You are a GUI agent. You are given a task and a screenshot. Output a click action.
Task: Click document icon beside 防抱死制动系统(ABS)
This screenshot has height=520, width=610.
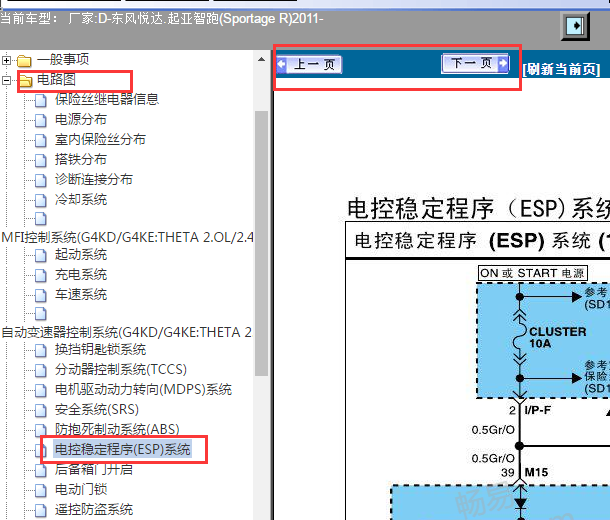click(40, 430)
